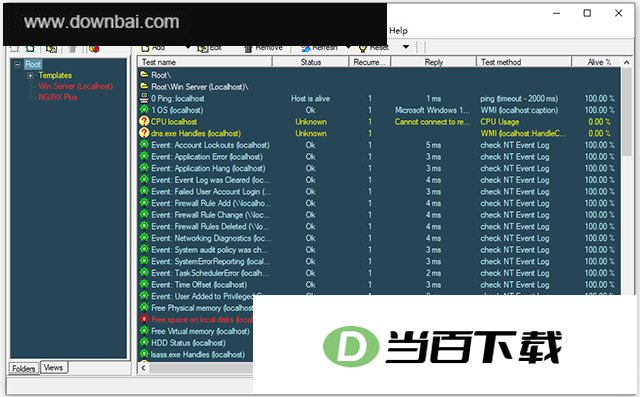Click 'Microsoft Windows 1...' reply cell
The height and width of the screenshot is (397, 640).
(432, 110)
